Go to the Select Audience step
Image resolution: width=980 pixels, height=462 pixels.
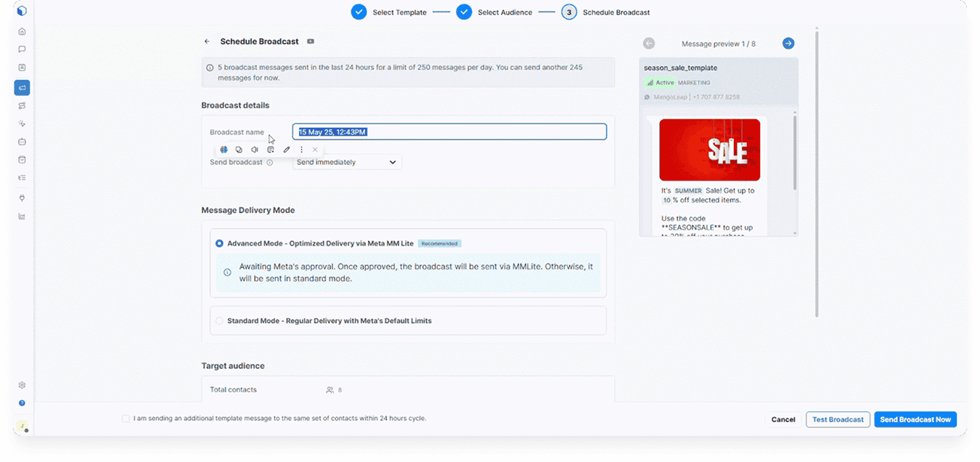click(x=464, y=12)
